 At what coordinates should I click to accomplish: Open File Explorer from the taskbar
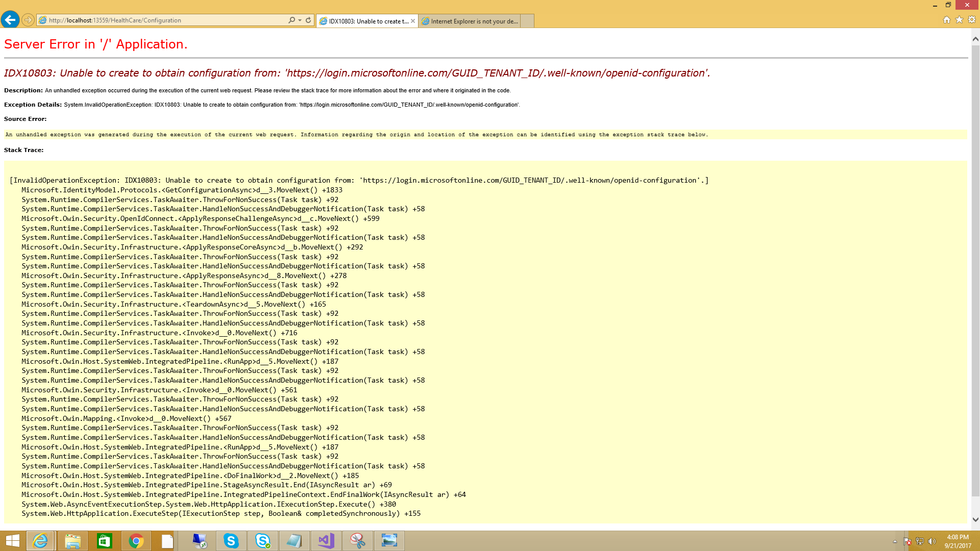click(x=72, y=540)
